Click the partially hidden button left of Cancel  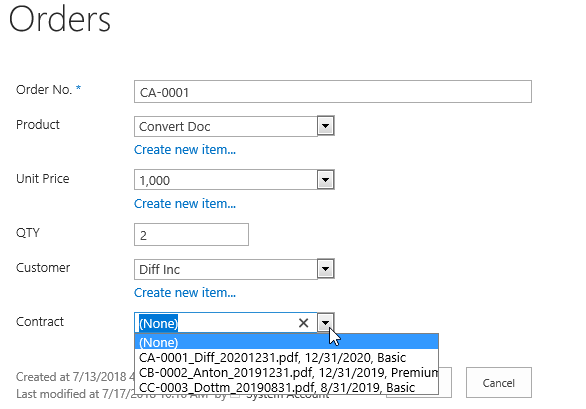click(x=445, y=382)
